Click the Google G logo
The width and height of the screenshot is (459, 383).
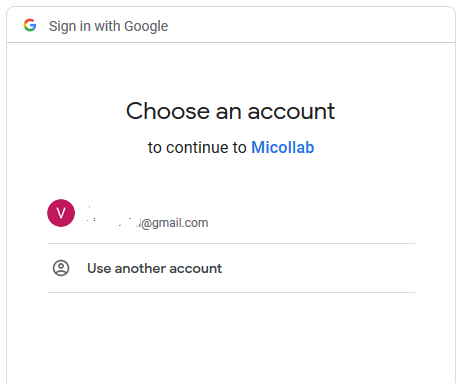30,25
